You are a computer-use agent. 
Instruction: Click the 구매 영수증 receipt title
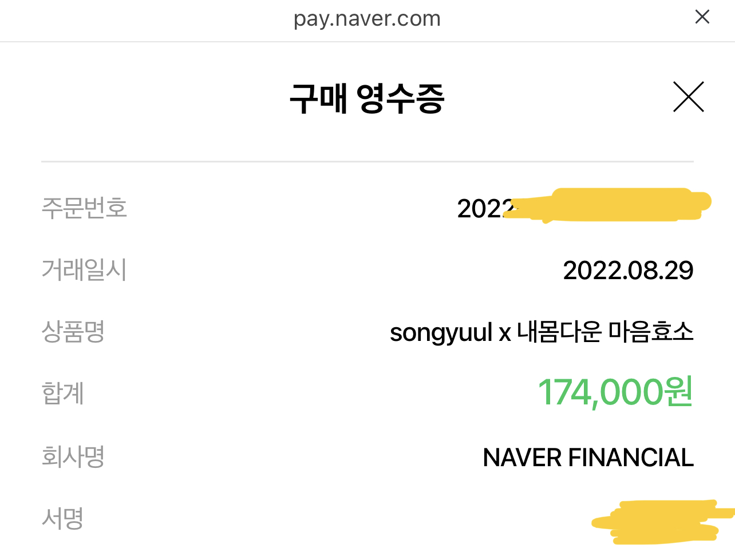pos(367,98)
